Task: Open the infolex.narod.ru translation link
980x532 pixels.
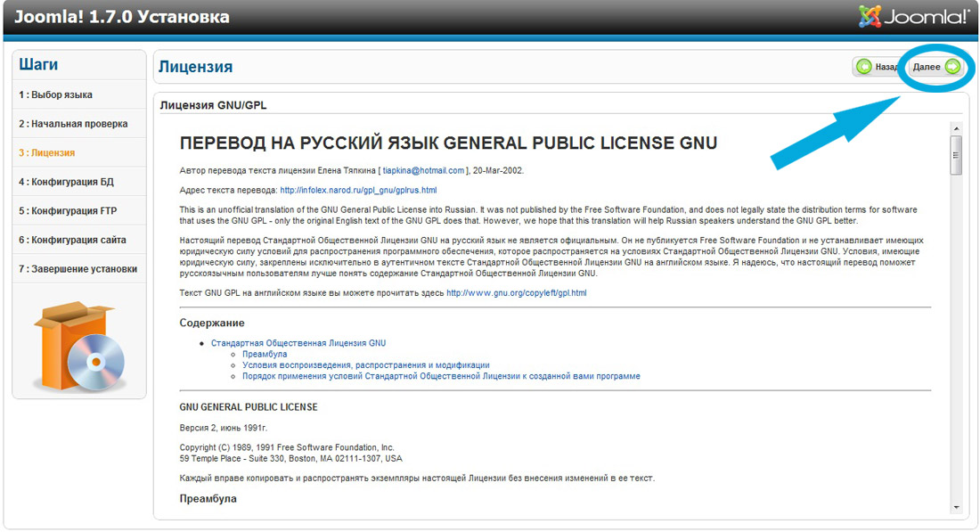Action: tap(358, 190)
